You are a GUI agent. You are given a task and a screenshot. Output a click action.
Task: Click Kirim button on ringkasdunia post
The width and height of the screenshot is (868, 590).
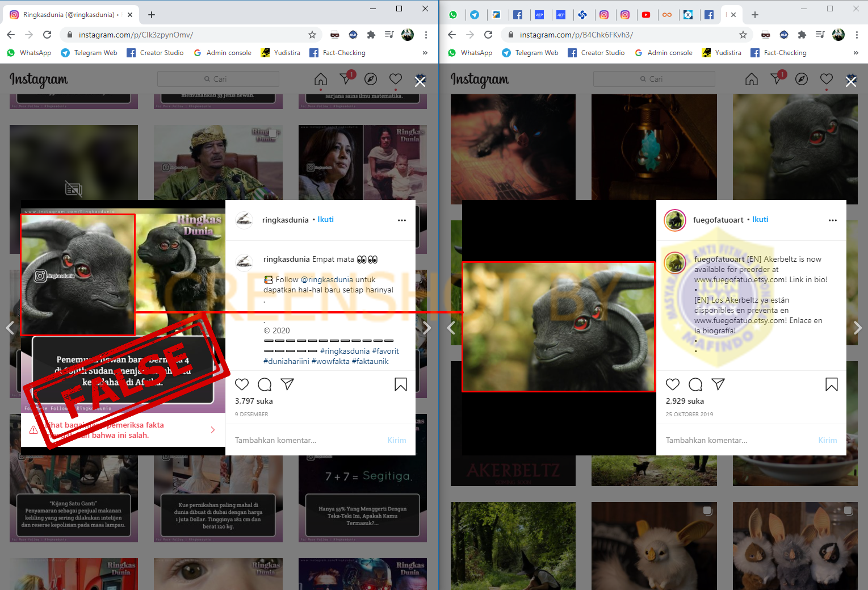coord(397,440)
